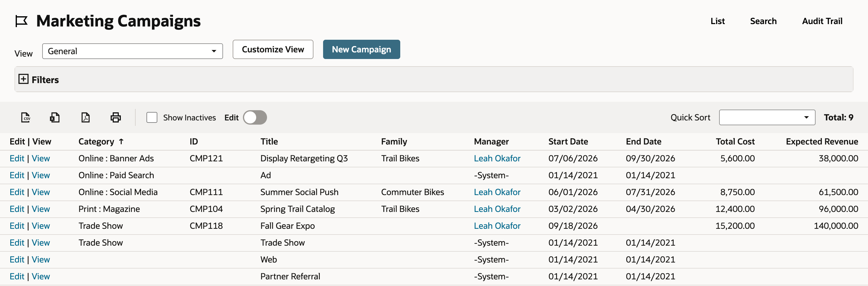Viewport: 868px width, 286px height.
Task: Open the View dropdown showing General
Action: 132,51
